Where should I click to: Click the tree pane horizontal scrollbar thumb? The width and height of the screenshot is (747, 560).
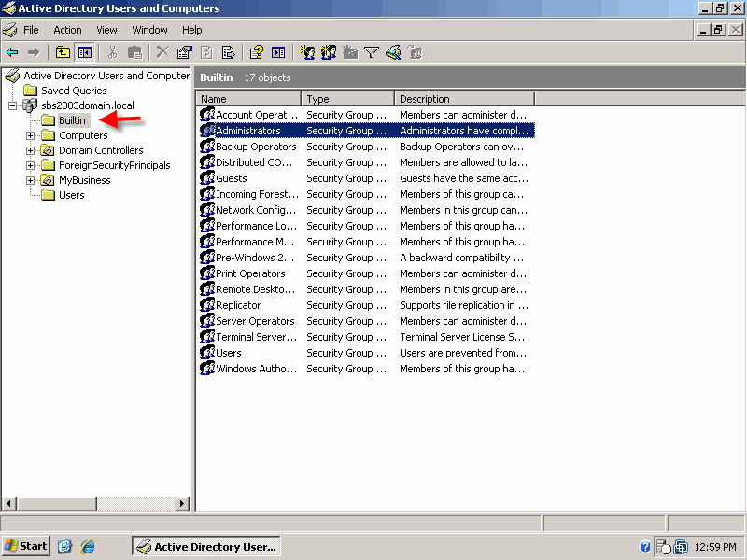[x=57, y=503]
